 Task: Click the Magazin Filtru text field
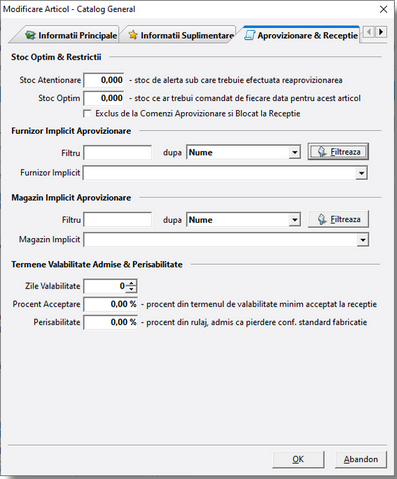pyautogui.click(x=117, y=220)
